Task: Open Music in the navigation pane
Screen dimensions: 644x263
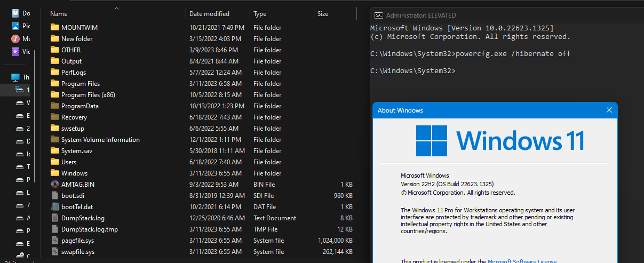Action: tap(21, 39)
